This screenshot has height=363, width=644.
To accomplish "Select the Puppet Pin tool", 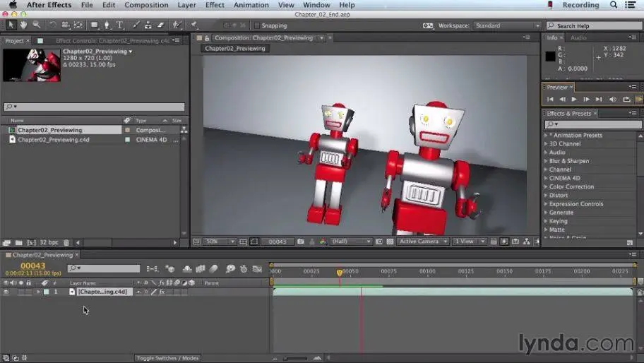I will pyautogui.click(x=193, y=25).
